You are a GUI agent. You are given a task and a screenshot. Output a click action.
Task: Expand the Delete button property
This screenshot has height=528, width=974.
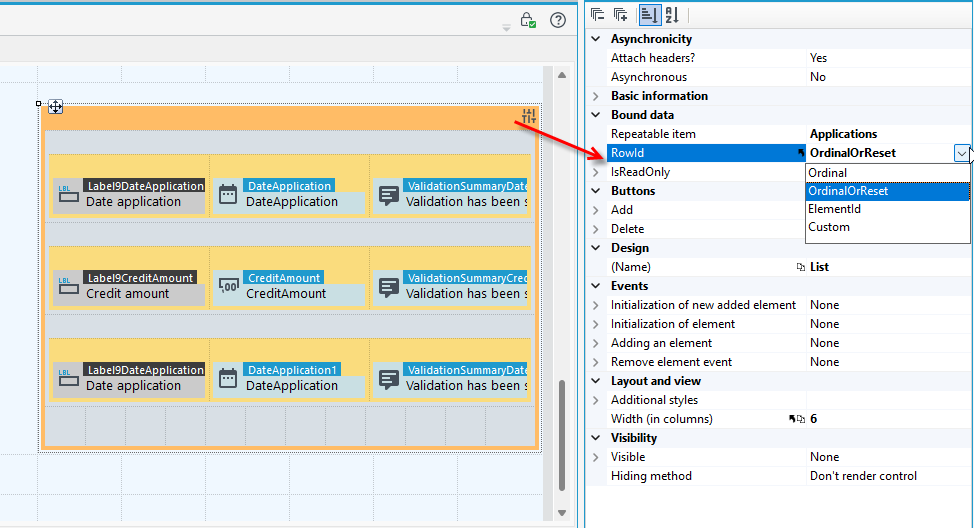pyautogui.click(x=596, y=229)
